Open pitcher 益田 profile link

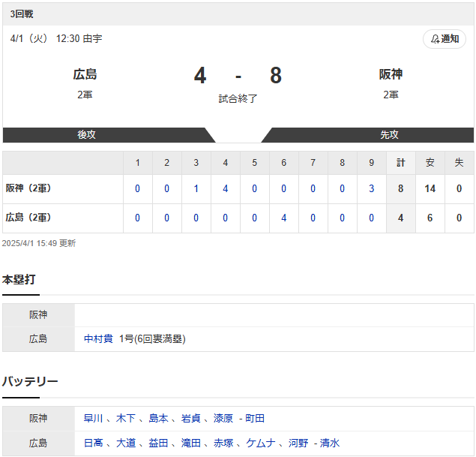158,443
